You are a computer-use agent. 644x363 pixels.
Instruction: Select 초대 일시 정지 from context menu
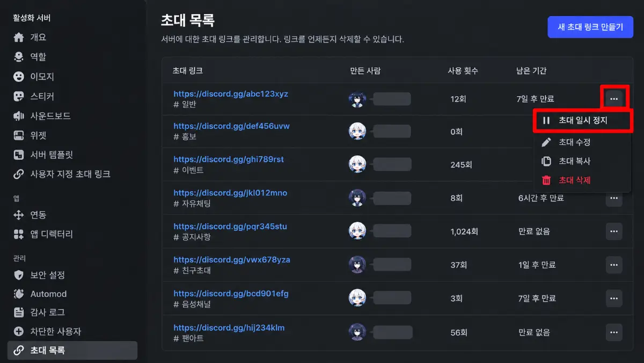tap(583, 121)
